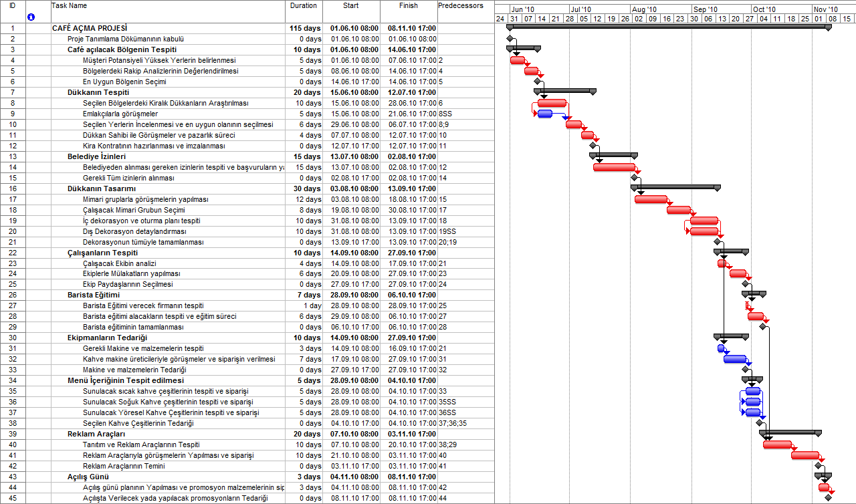Click red bar for Tanıtım ve Reklam Araçlarının Tespiti
The width and height of the screenshot is (856, 504).
(777, 445)
